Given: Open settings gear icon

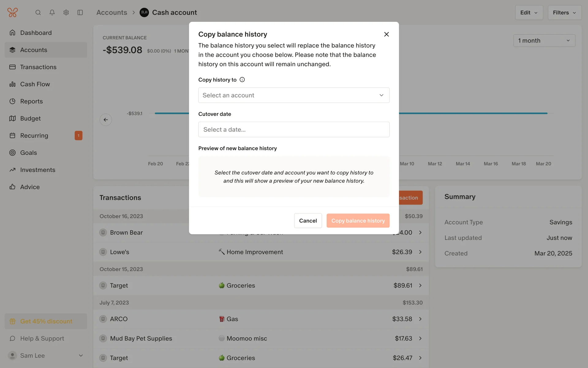Looking at the screenshot, I should click(66, 13).
